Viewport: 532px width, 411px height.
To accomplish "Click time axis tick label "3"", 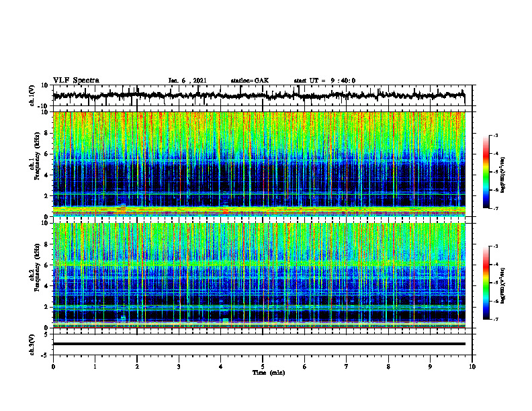I will pos(179,367).
